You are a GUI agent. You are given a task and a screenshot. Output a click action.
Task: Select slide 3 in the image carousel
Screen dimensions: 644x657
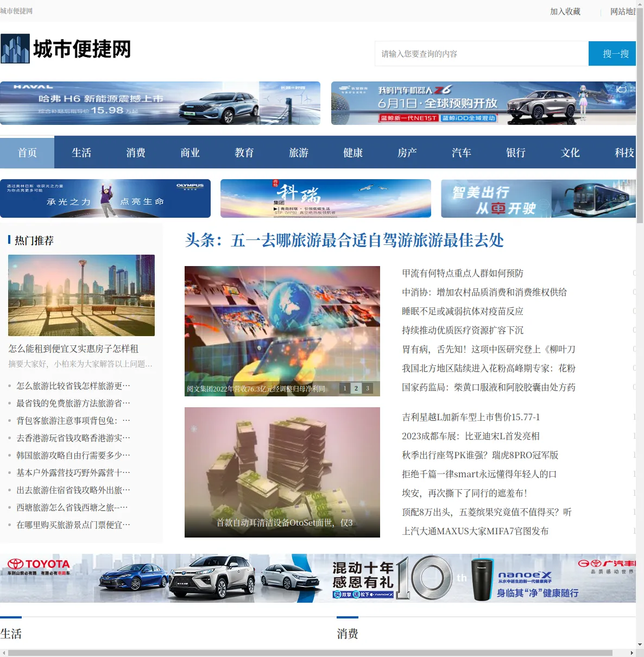[x=368, y=388]
